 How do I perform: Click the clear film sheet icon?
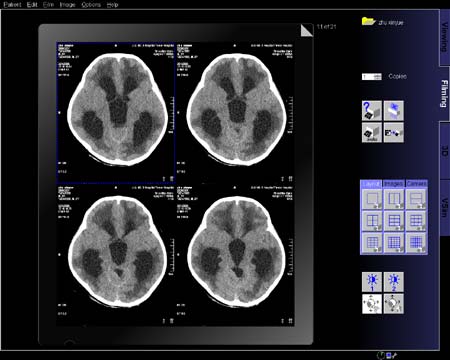(x=394, y=111)
